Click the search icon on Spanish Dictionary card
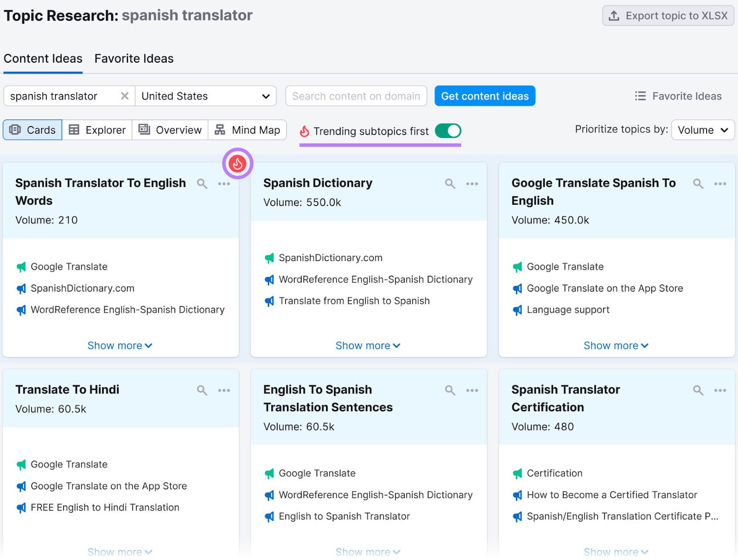 (450, 184)
